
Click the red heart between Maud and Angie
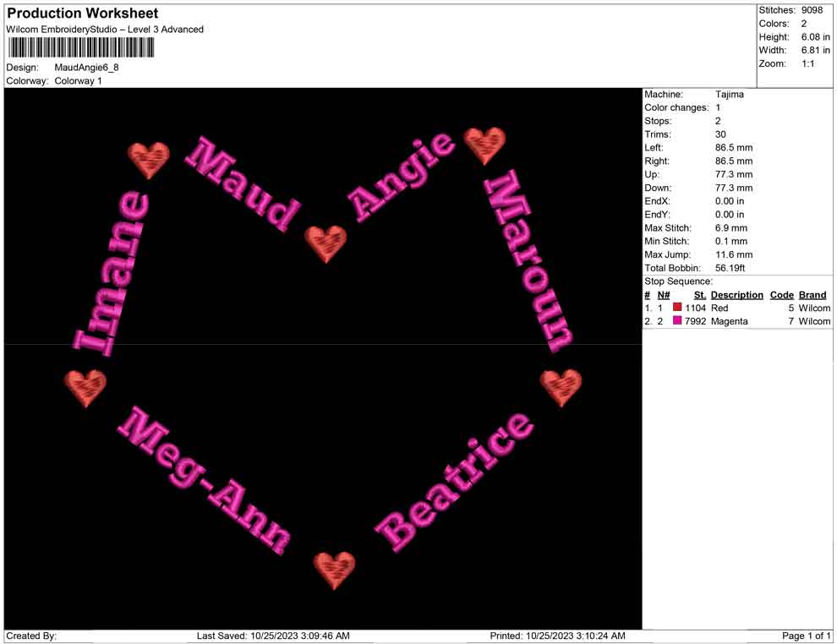click(x=325, y=243)
